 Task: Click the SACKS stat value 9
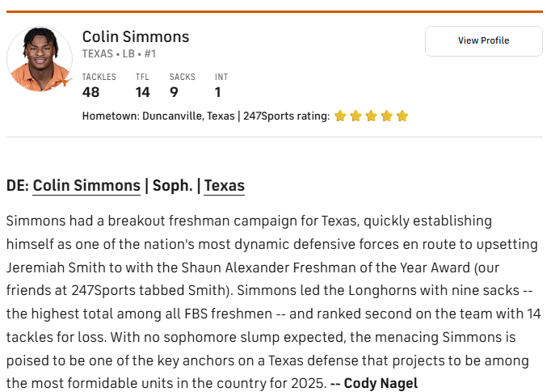pos(174,92)
